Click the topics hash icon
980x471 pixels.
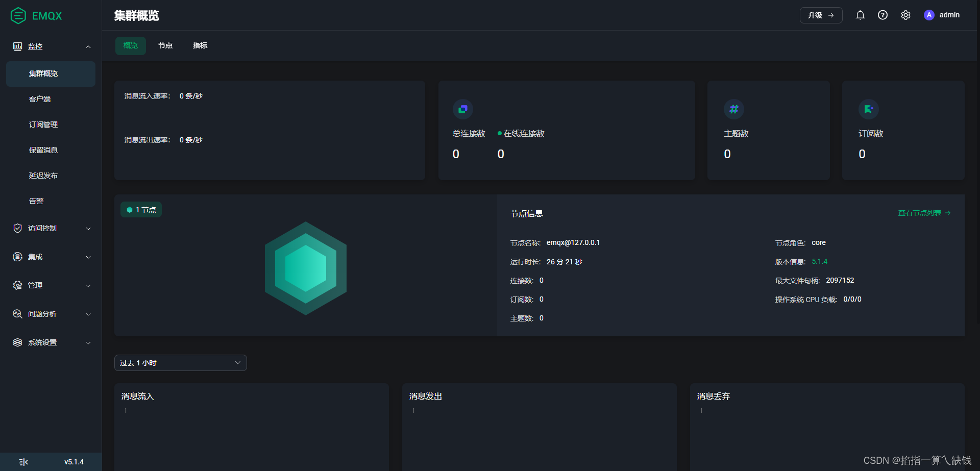click(x=734, y=109)
